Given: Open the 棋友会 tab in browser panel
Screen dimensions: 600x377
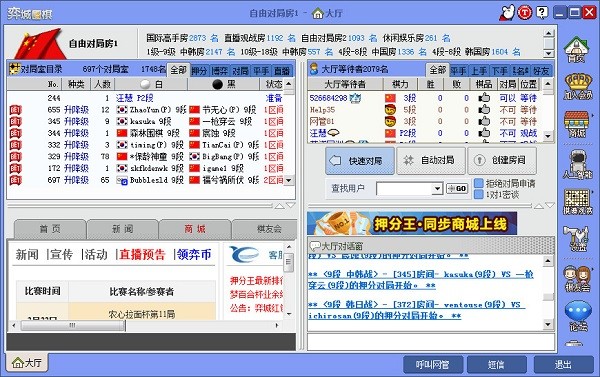Looking at the screenshot, I should (x=265, y=229).
